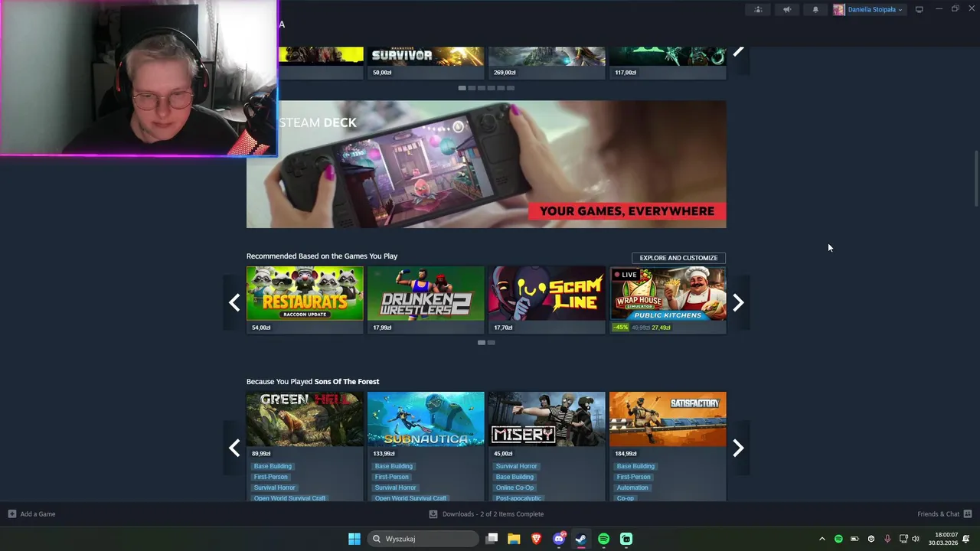This screenshot has height=551, width=980.
Task: Open the Friends & Chat text link
Action: coord(938,514)
